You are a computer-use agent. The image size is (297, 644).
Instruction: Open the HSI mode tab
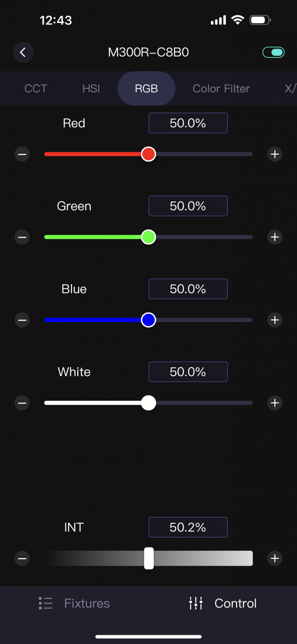[x=91, y=89]
